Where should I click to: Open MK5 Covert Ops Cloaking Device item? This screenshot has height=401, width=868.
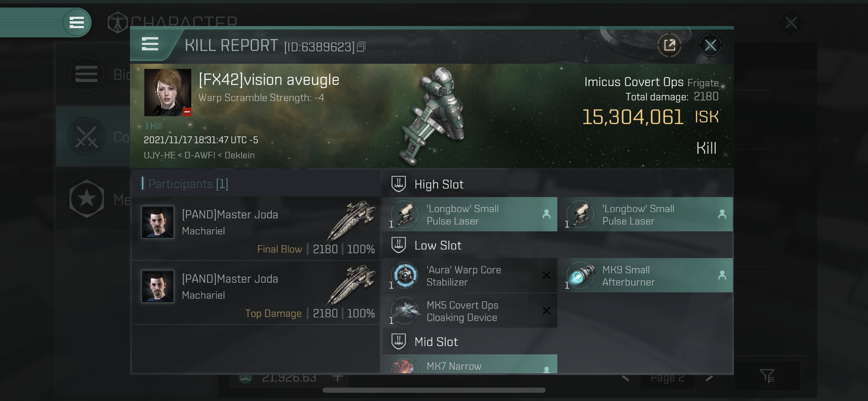point(470,311)
